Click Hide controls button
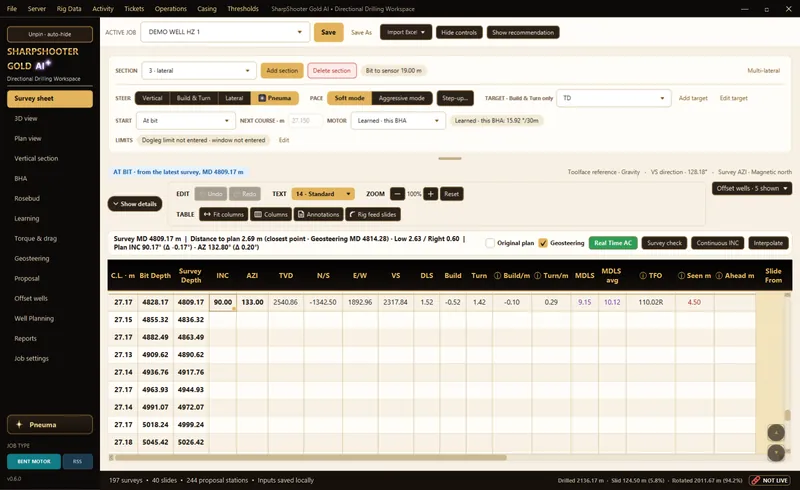800x490 pixels. point(459,32)
